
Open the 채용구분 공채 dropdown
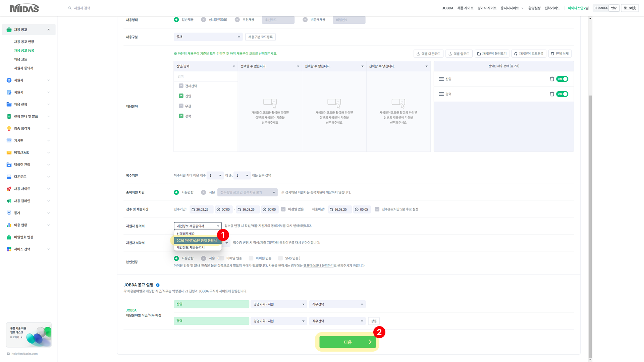coord(208,37)
